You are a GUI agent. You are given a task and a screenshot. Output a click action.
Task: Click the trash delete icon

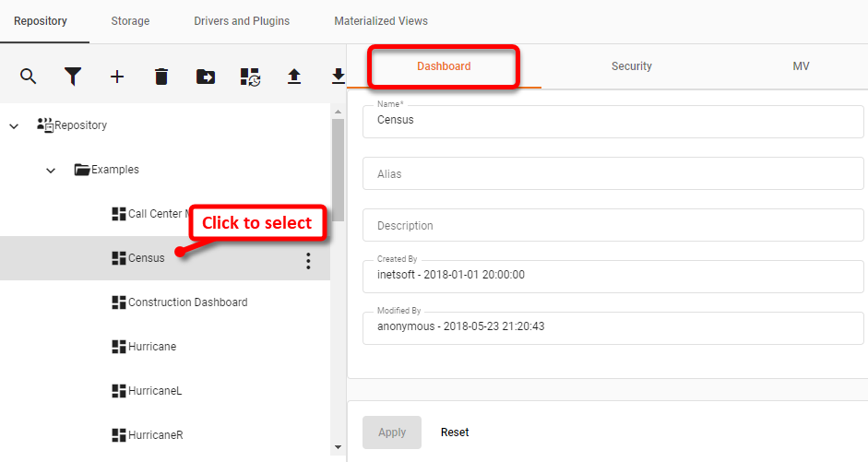161,77
